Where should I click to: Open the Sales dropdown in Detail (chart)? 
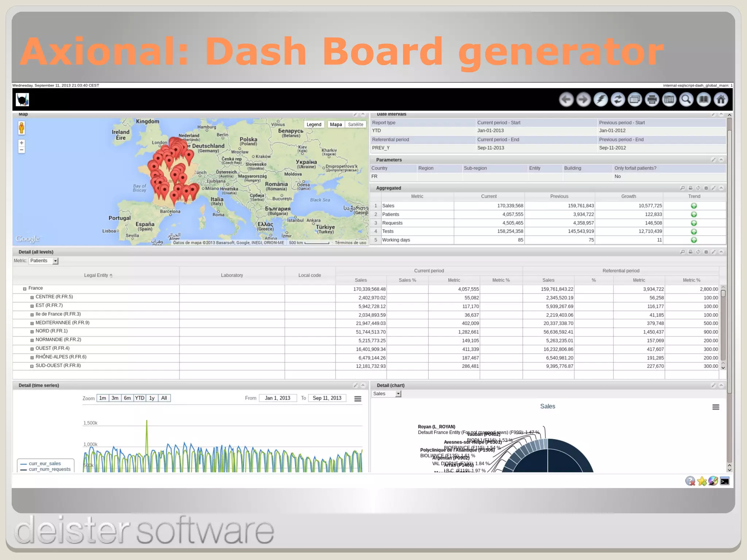(386, 394)
